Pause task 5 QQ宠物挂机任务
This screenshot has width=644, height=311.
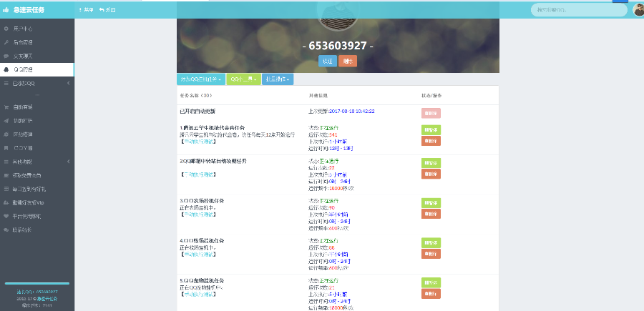tap(431, 282)
